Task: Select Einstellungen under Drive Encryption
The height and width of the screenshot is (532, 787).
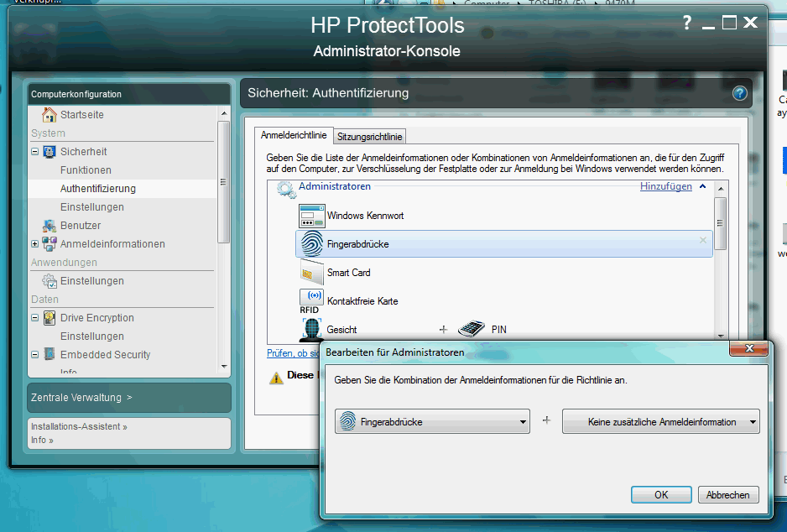Action: coord(91,336)
